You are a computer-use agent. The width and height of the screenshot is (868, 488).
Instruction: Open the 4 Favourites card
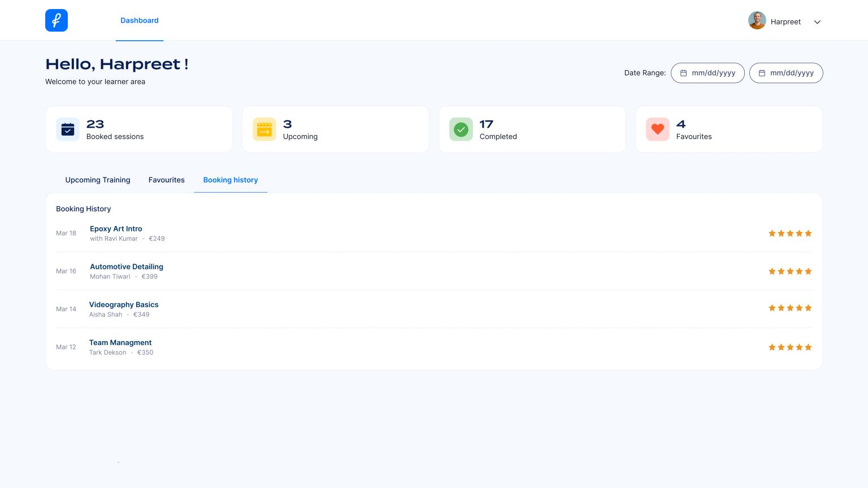[729, 129]
